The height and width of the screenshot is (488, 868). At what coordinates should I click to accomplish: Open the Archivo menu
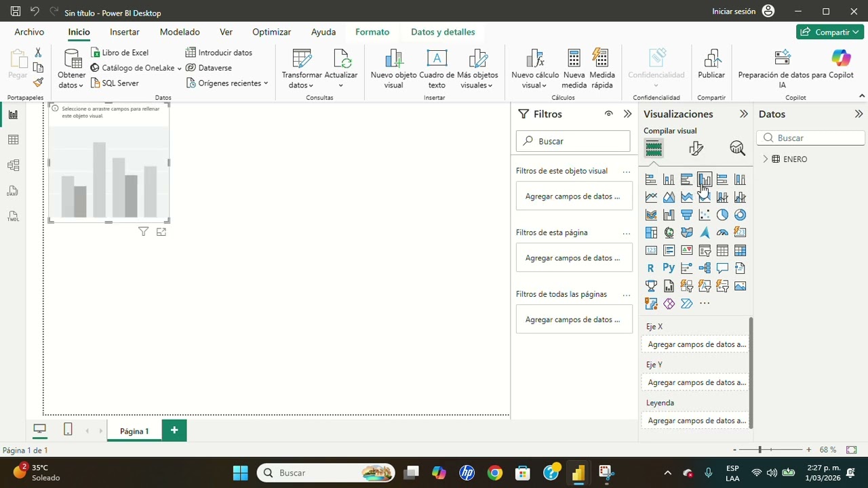[x=29, y=32]
